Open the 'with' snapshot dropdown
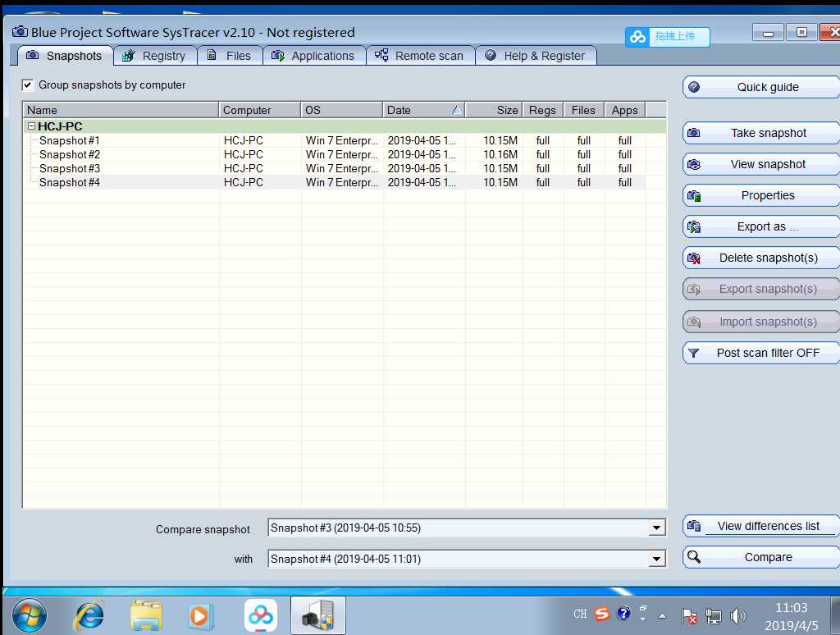The height and width of the screenshot is (635, 840). 656,559
